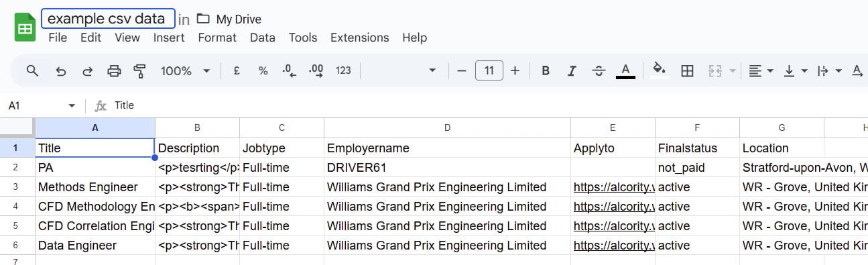
Task: Open the text colour picker
Action: 625,70
